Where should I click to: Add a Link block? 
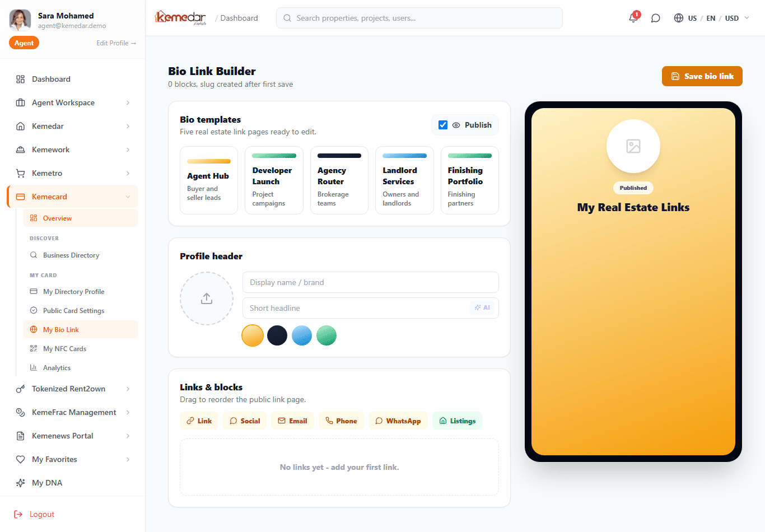pyautogui.click(x=199, y=421)
